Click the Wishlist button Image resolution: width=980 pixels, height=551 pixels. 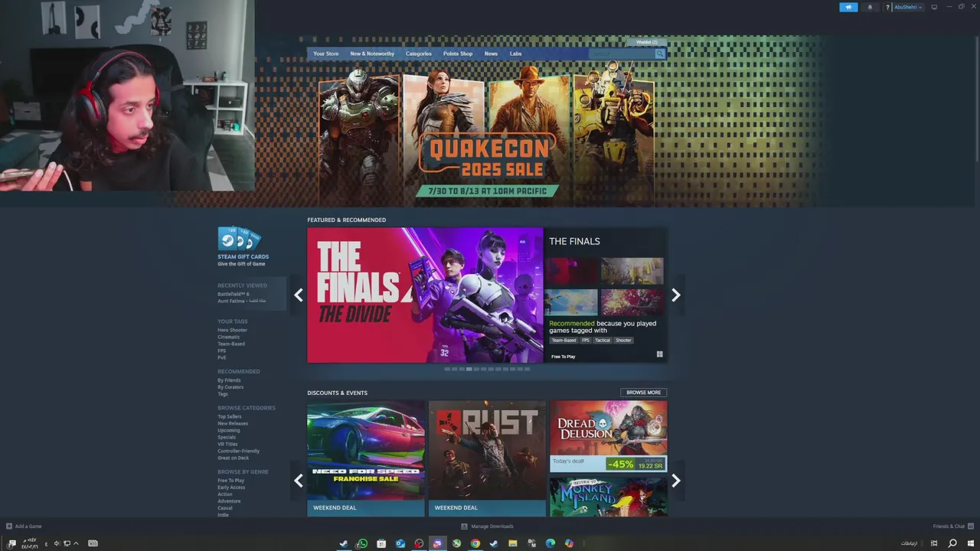647,42
